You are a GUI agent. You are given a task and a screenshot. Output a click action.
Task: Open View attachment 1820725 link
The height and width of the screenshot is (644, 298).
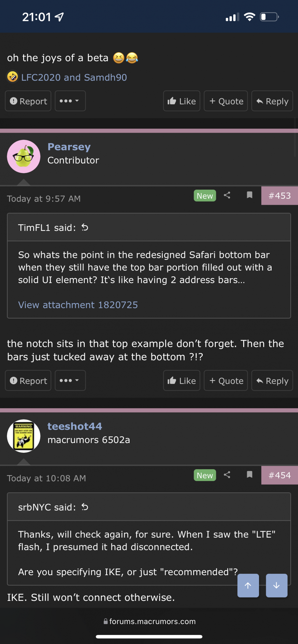click(x=78, y=305)
